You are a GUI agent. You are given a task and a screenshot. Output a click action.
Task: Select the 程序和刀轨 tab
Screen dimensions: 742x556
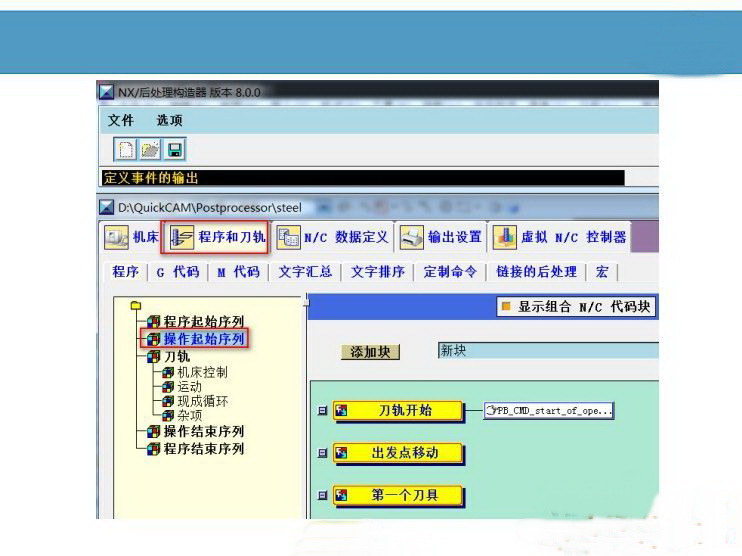tap(217, 238)
